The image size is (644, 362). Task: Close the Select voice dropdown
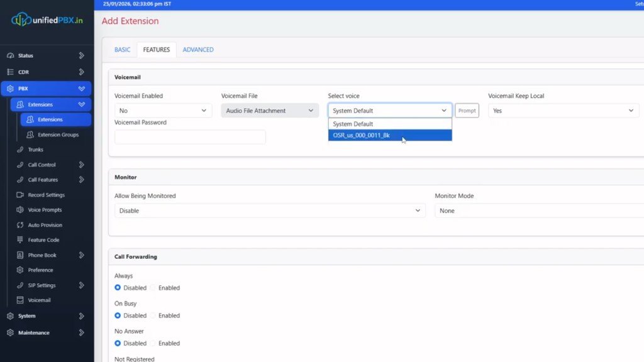tap(390, 111)
